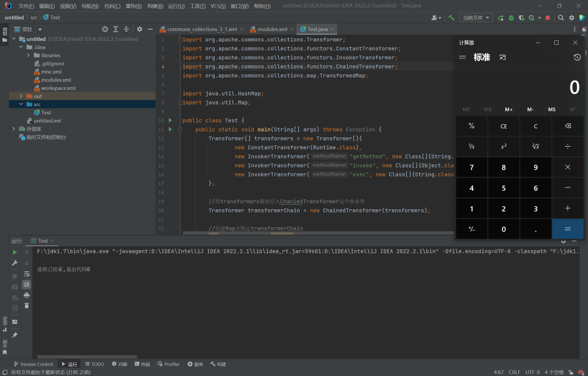Open the 重构(R) menu
This screenshot has height=376, width=588.
[134, 6]
